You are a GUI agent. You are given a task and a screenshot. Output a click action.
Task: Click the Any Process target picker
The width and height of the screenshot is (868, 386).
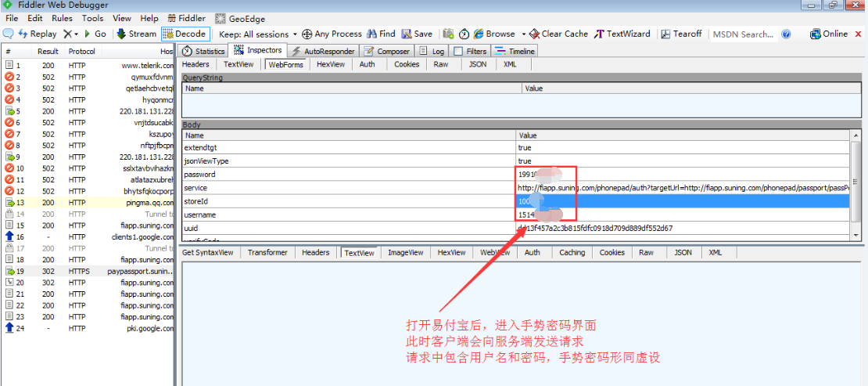pyautogui.click(x=332, y=34)
